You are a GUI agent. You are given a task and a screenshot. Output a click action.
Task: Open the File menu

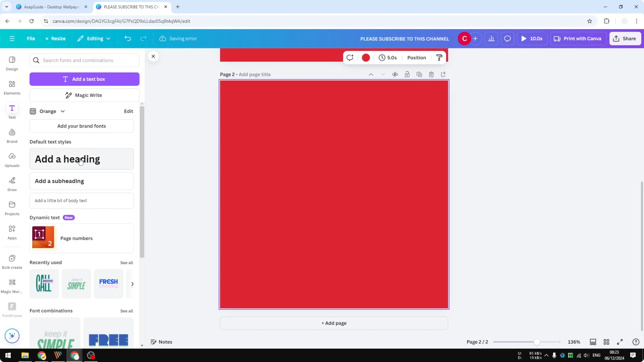click(31, 38)
